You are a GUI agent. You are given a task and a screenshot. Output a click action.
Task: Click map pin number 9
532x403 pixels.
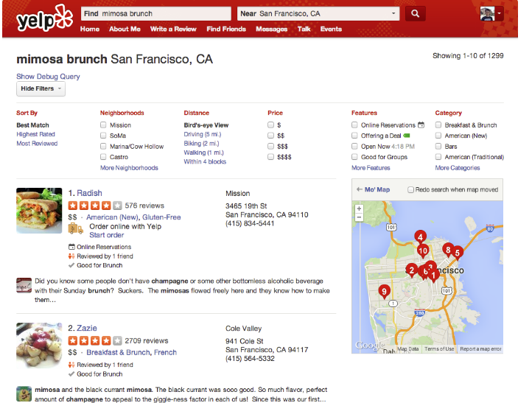click(384, 292)
